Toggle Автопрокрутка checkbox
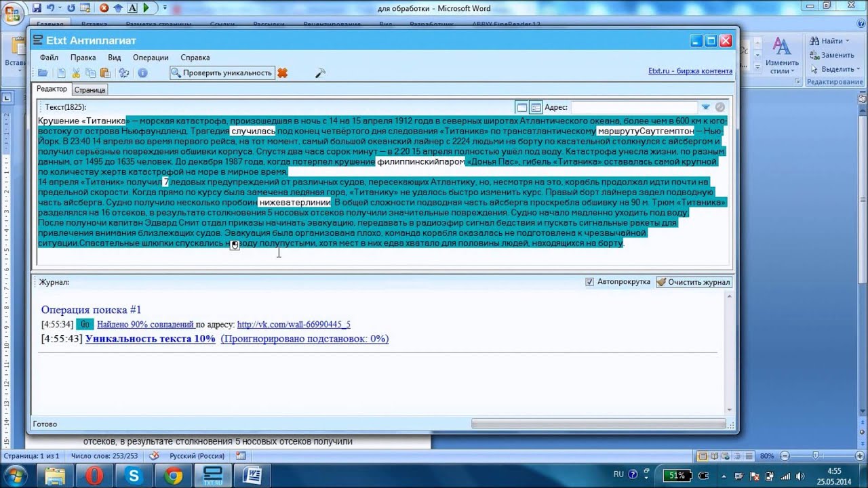Viewport: 868px width, 488px height. [x=589, y=282]
